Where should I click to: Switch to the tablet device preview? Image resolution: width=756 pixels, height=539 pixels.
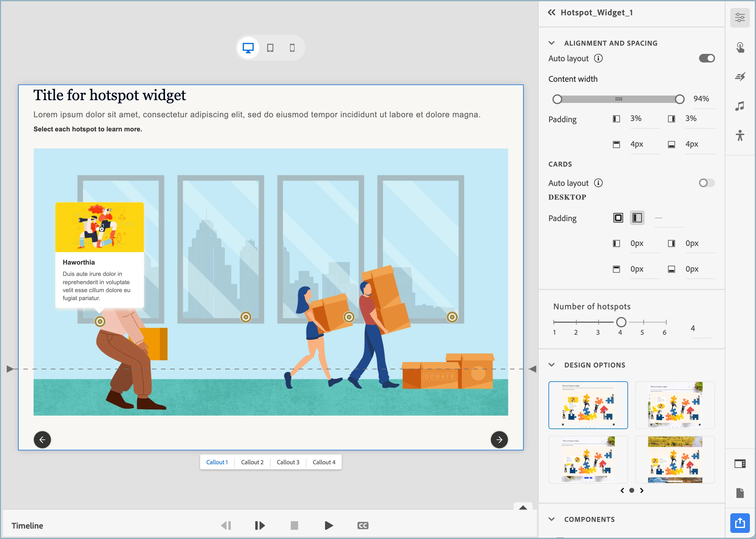[x=270, y=48]
